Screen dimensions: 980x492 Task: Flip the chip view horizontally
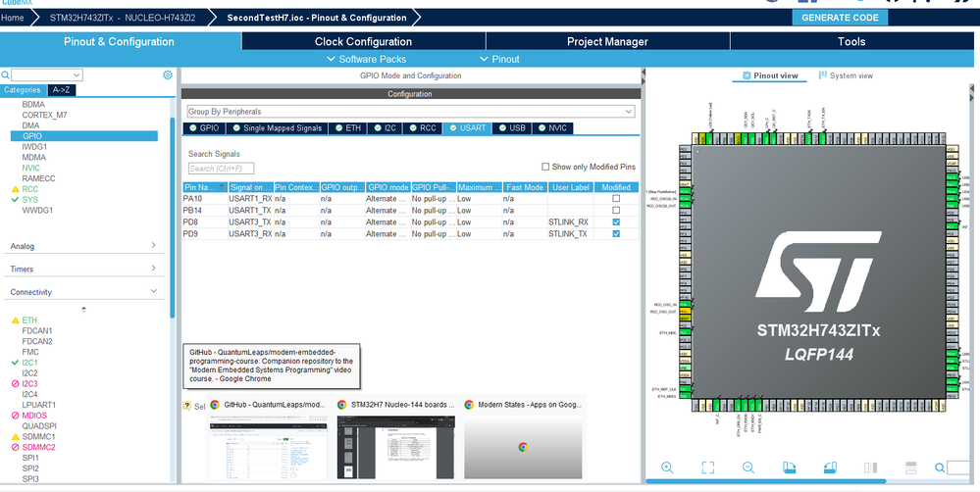871,467
